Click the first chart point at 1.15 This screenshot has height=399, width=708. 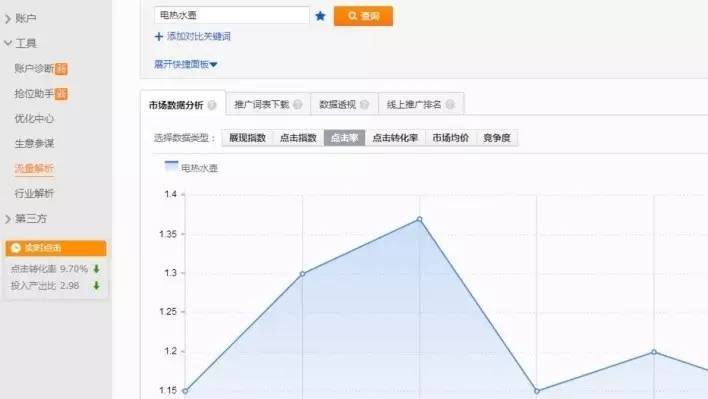click(x=185, y=391)
